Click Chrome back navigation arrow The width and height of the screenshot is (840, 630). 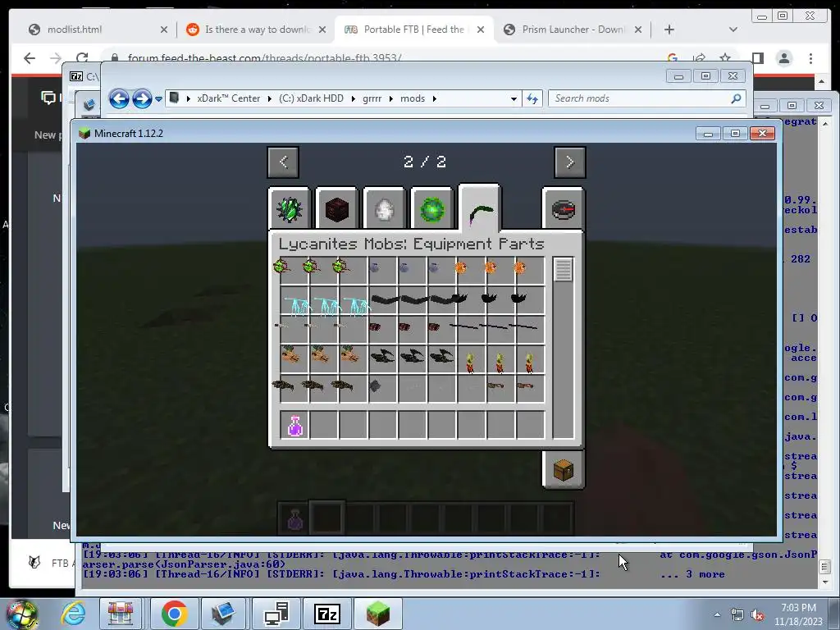click(x=30, y=58)
